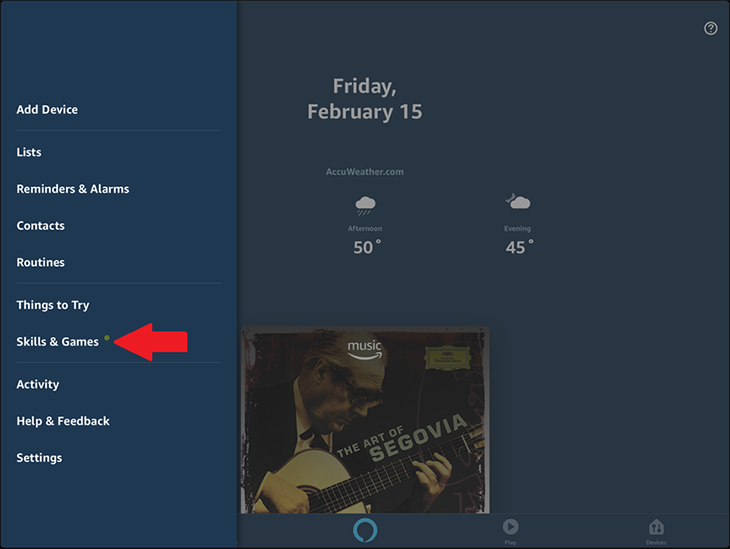This screenshot has height=549, width=730.
Task: Click the AccuWeather.com link
Action: click(365, 172)
